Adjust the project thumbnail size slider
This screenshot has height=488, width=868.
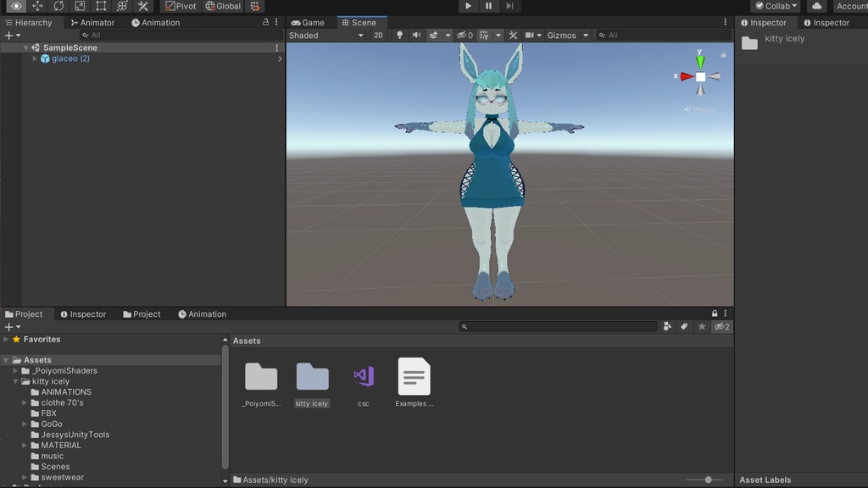(x=707, y=479)
